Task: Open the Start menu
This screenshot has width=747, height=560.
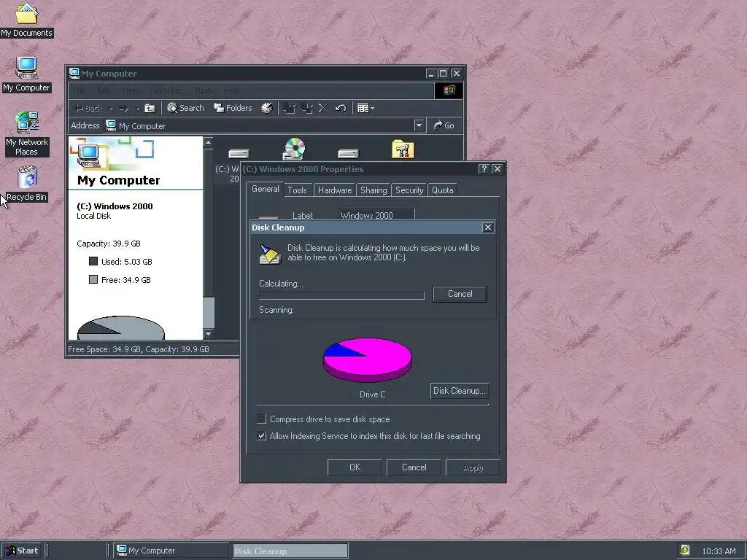Action: coord(22,551)
